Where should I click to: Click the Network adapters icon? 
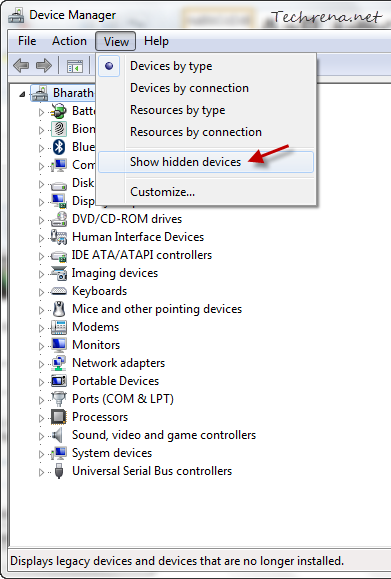click(59, 363)
